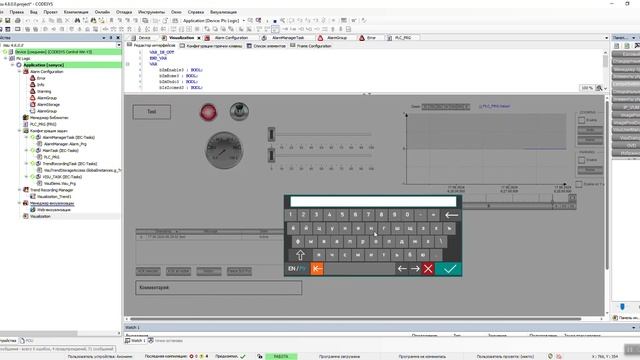The image size is (640, 360).
Task: Click the Test button in the visualization
Action: [x=151, y=112]
